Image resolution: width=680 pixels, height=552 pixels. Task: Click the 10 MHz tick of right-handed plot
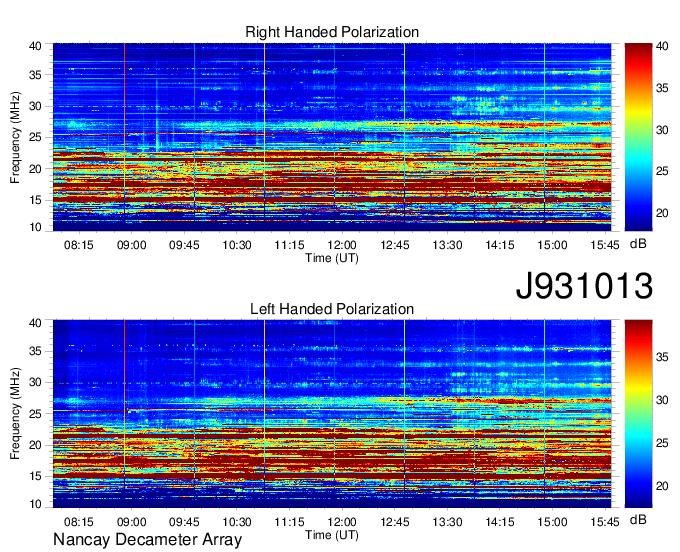35,227
